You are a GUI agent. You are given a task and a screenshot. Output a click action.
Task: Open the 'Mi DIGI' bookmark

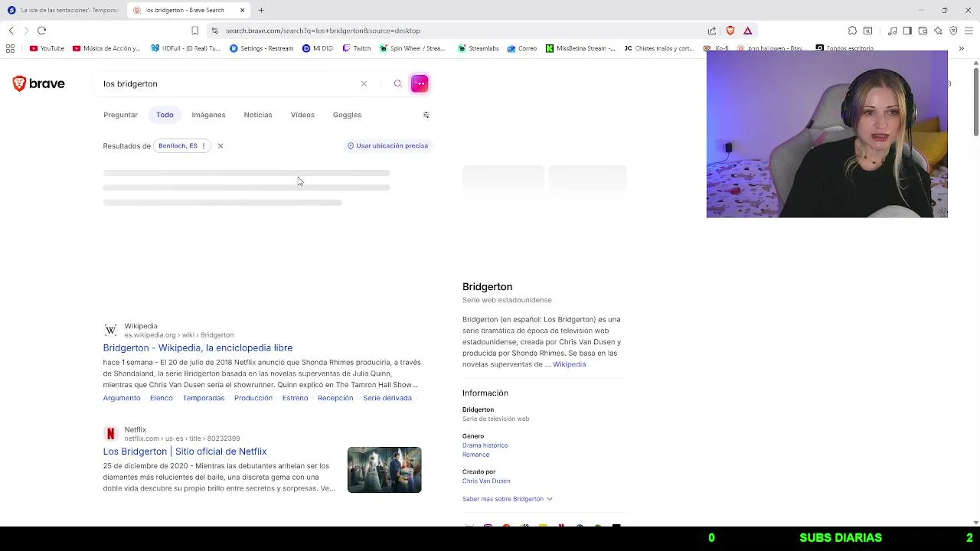click(x=318, y=48)
